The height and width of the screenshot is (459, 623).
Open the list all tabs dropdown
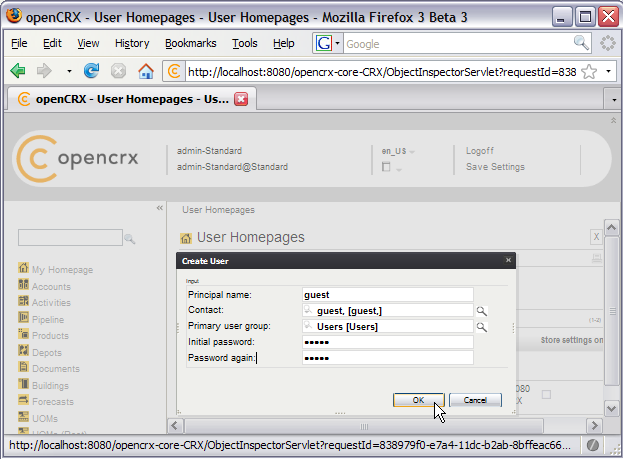pos(614,100)
